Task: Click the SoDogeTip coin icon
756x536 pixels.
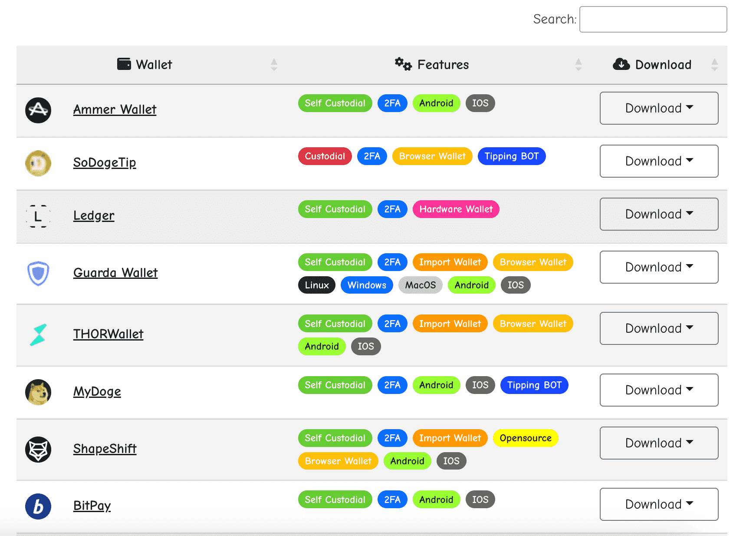Action: 38,163
